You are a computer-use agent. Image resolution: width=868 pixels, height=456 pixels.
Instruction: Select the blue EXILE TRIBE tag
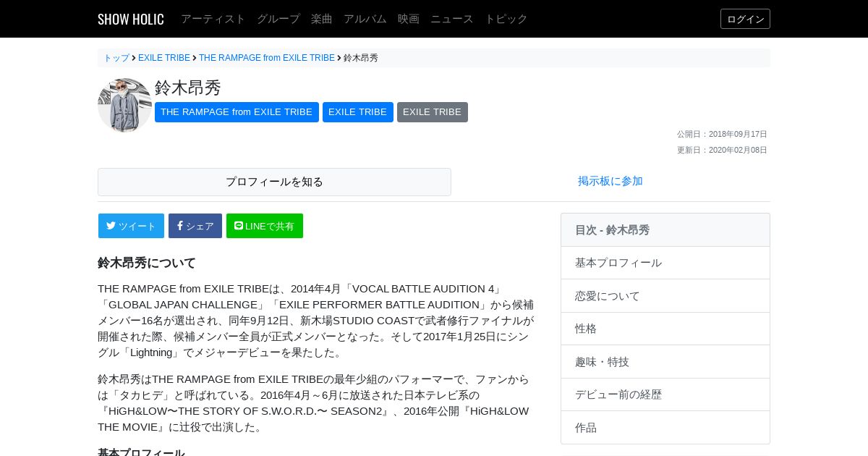(x=358, y=112)
